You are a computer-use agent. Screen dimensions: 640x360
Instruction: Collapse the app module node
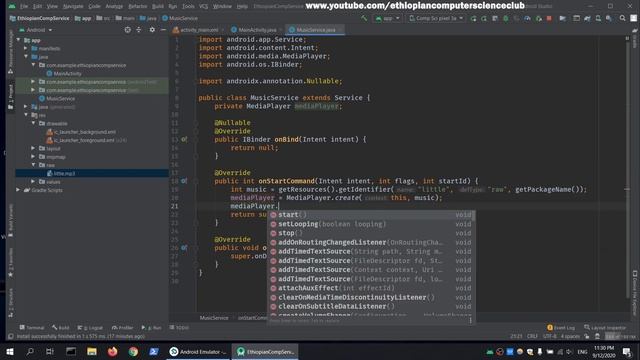[x=18, y=40]
